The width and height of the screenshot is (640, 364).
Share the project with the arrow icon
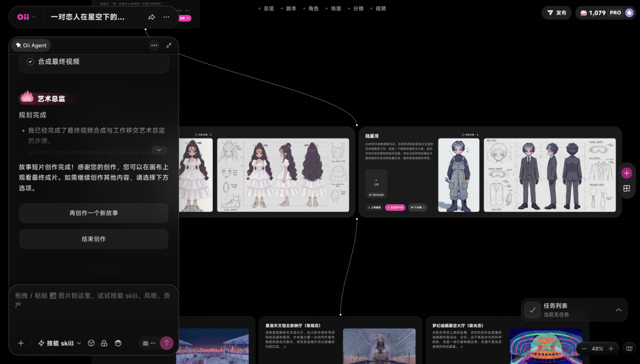tap(152, 17)
